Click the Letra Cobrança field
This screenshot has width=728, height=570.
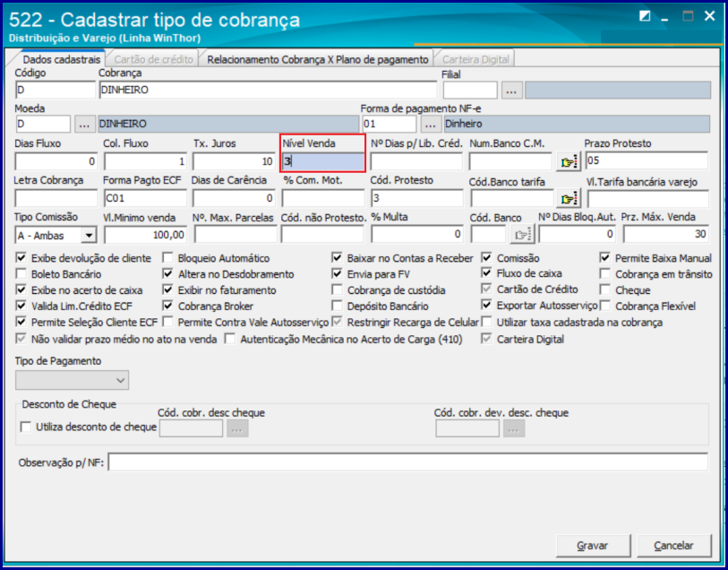(x=56, y=198)
